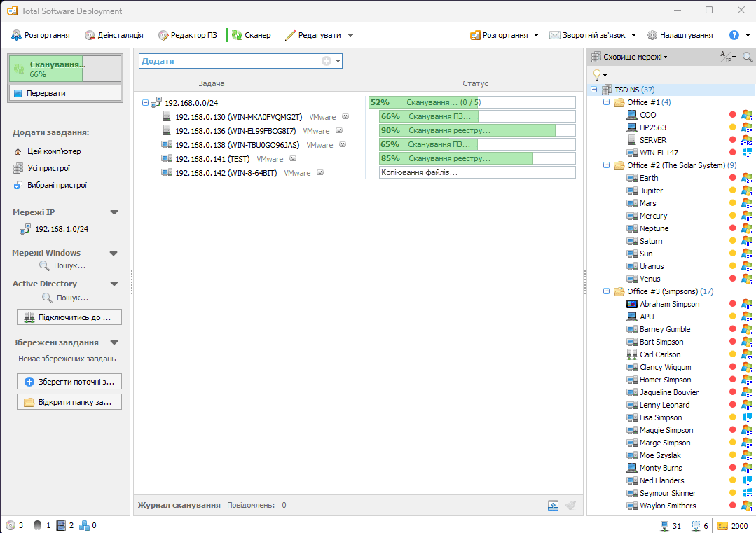Viewport: 756px width, 533px height.
Task: Click the 'Зберегти поточні з...' button
Action: (x=69, y=382)
